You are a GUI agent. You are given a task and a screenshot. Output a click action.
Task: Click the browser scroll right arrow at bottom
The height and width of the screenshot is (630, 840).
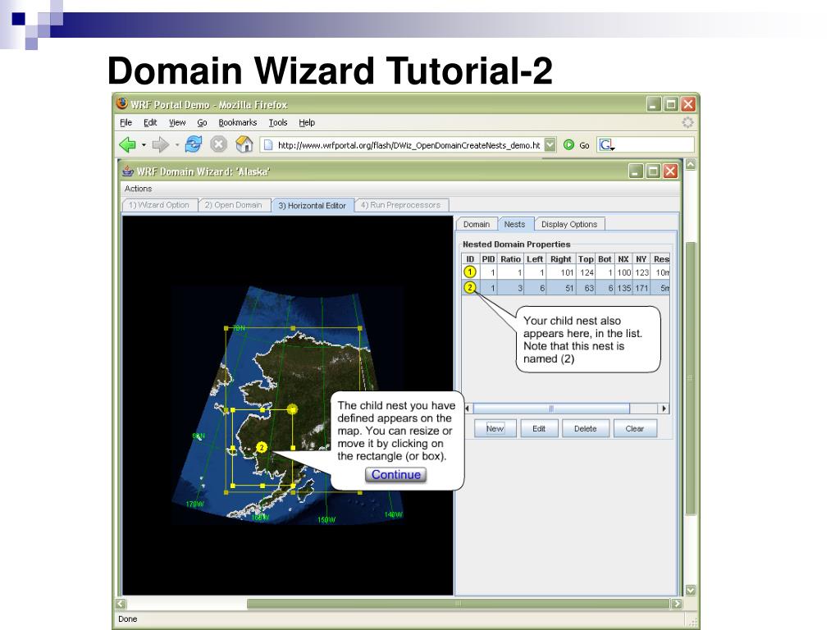(677, 604)
